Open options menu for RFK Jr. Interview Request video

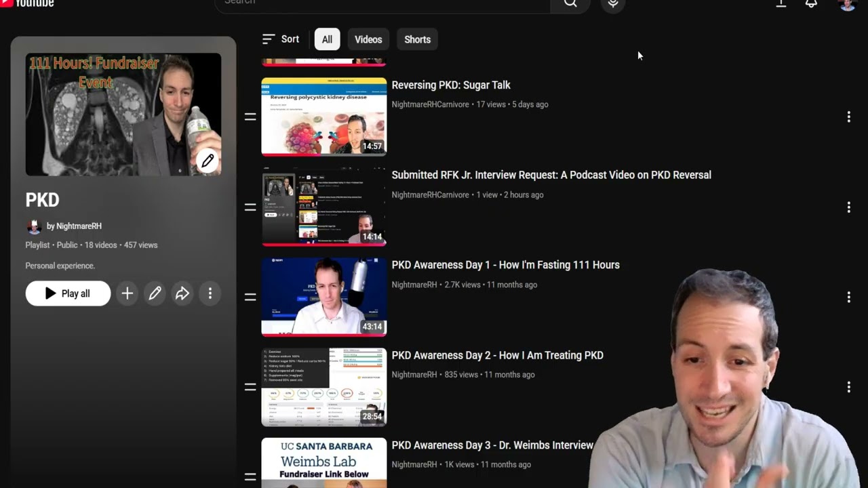(x=848, y=207)
